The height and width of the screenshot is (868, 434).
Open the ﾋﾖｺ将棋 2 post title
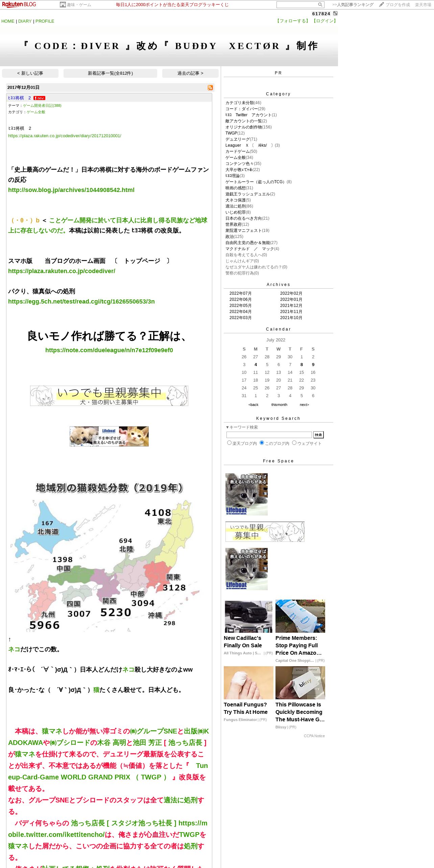tap(20, 98)
